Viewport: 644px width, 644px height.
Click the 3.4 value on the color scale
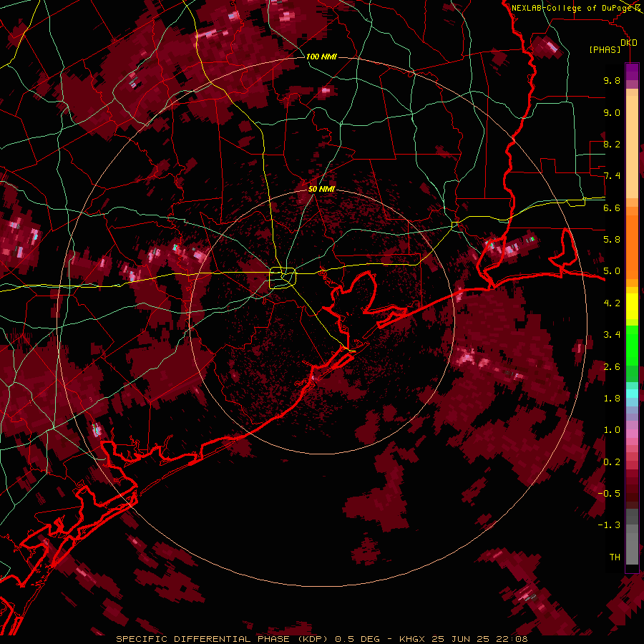tap(612, 335)
